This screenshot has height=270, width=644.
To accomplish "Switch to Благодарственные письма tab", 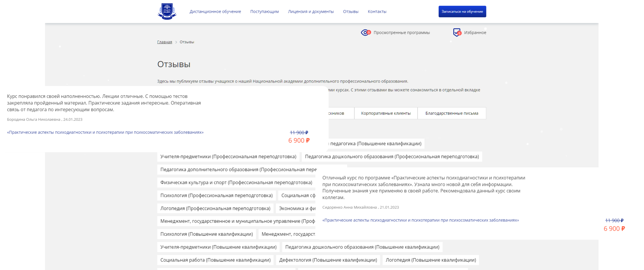I will [x=452, y=113].
